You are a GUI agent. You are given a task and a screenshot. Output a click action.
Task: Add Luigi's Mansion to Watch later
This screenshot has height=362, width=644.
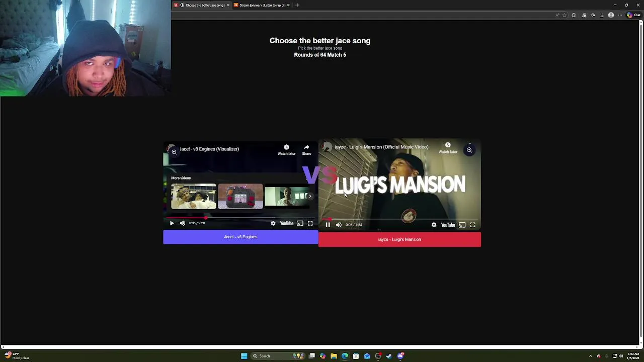[448, 147]
